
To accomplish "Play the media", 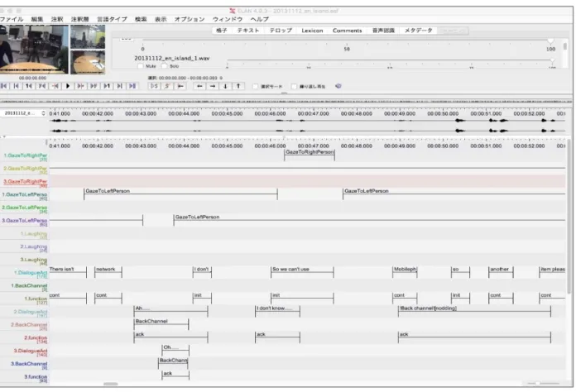I will pos(68,86).
